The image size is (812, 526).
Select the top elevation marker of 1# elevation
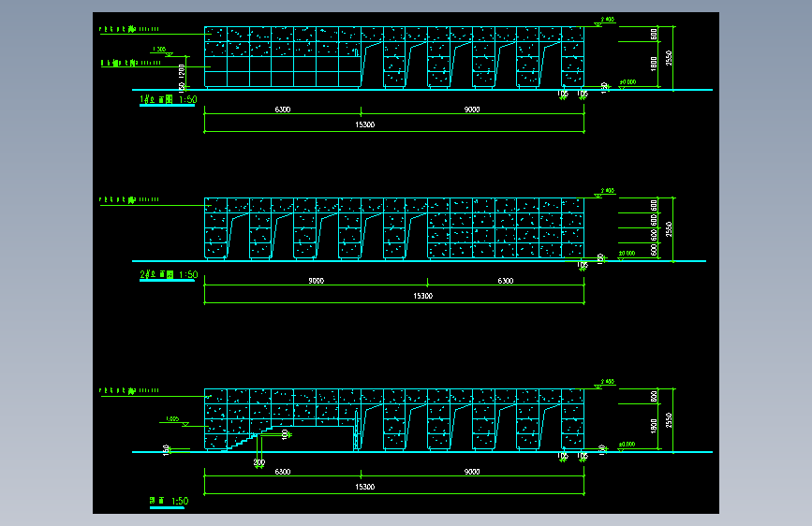[605, 21]
